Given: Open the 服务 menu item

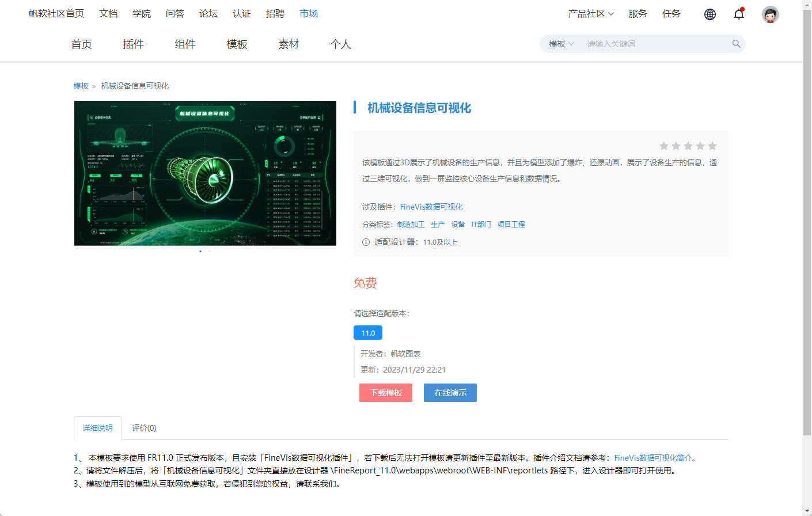Looking at the screenshot, I should (638, 14).
